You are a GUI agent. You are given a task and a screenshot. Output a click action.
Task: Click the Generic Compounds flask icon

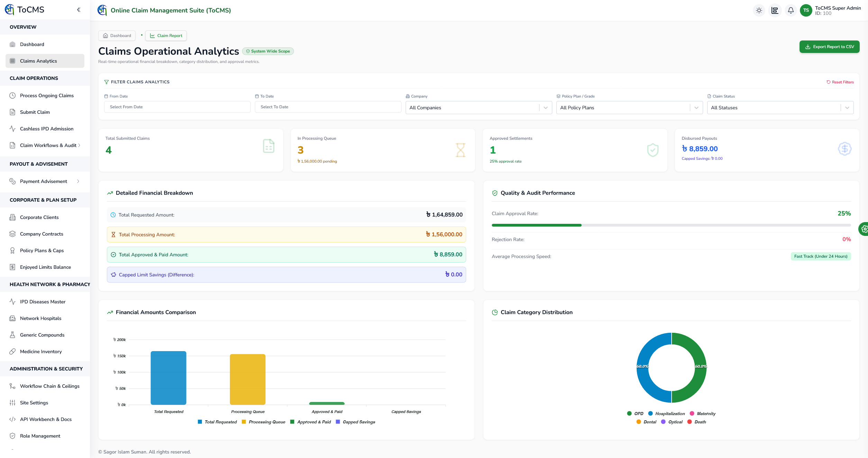coord(12,335)
